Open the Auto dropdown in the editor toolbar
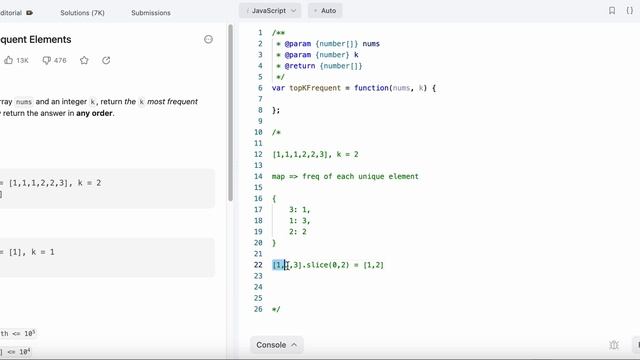The height and width of the screenshot is (360, 640). 325,11
